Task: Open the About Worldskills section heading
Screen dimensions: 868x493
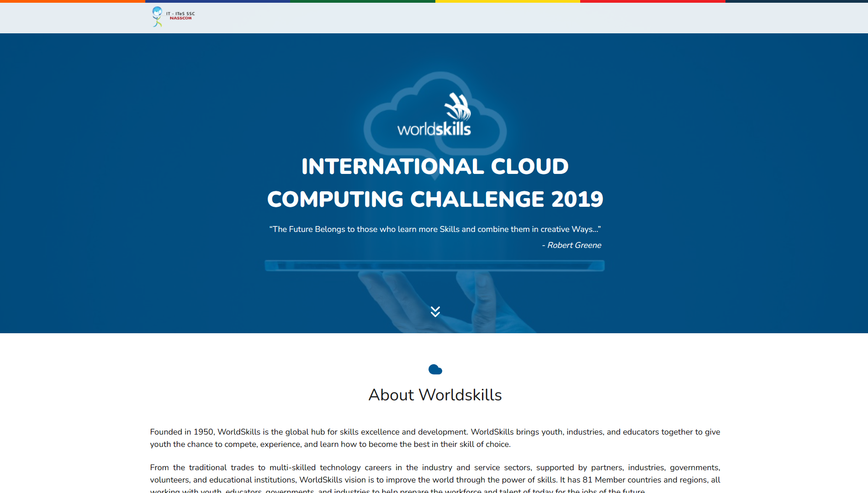Action: tap(435, 395)
